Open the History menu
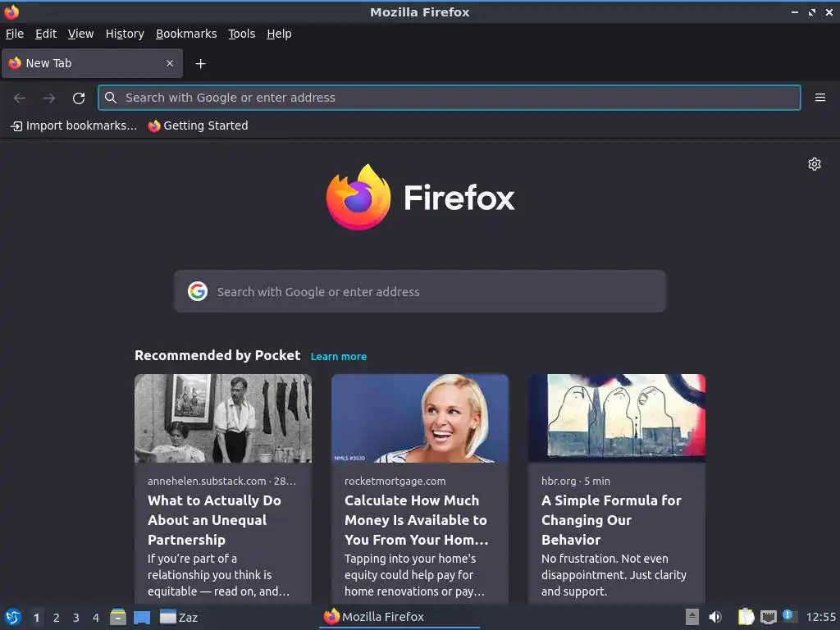The image size is (840, 630). click(125, 34)
